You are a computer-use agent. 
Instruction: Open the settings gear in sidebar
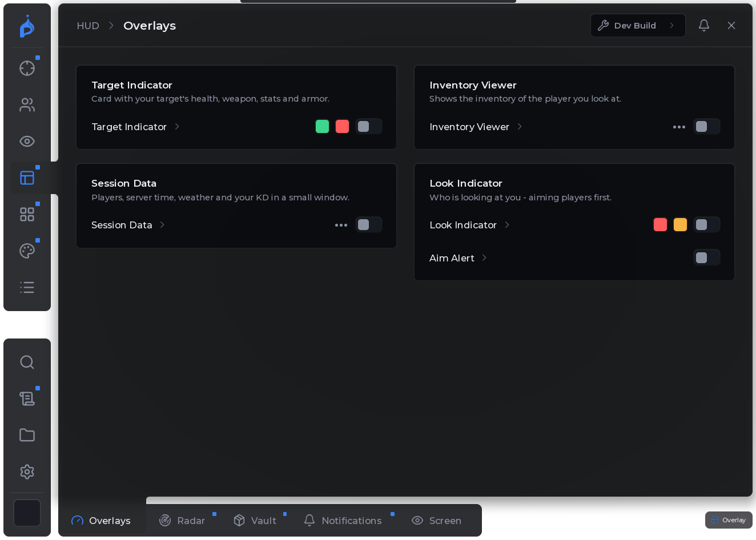pos(27,472)
